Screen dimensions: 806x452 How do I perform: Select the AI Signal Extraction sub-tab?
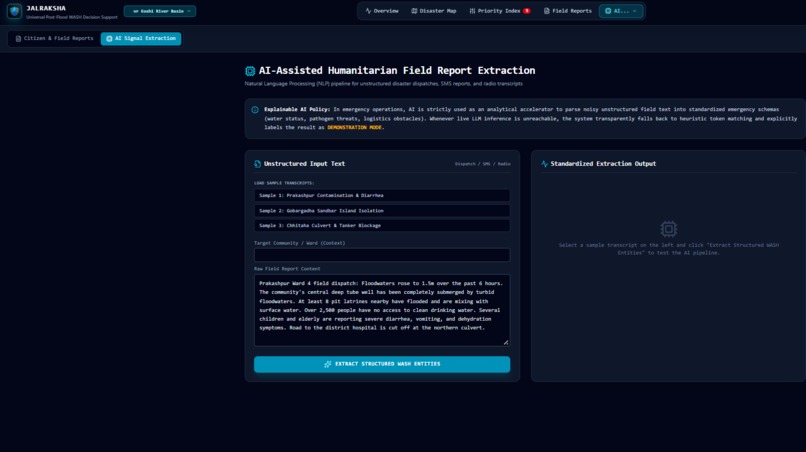(141, 39)
